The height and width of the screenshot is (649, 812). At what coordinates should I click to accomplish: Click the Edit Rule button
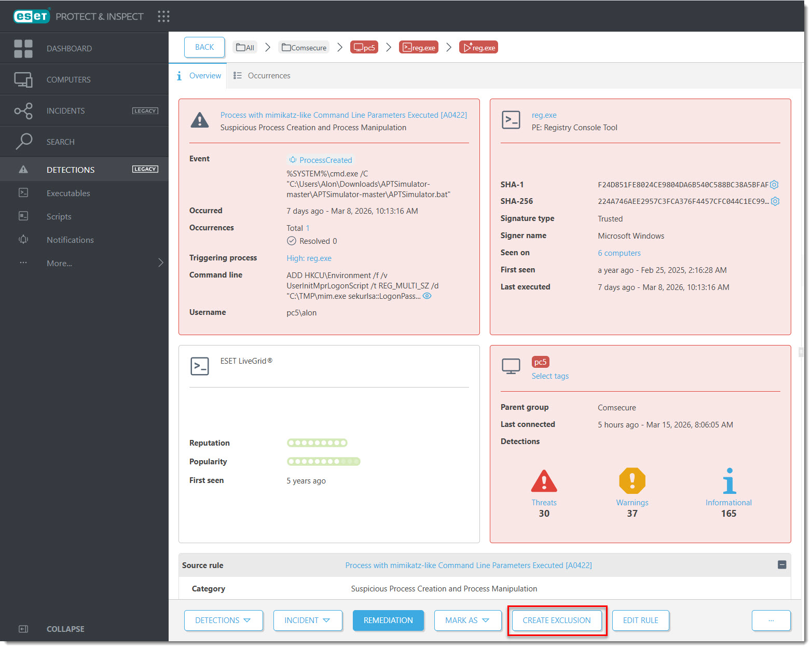[641, 620]
